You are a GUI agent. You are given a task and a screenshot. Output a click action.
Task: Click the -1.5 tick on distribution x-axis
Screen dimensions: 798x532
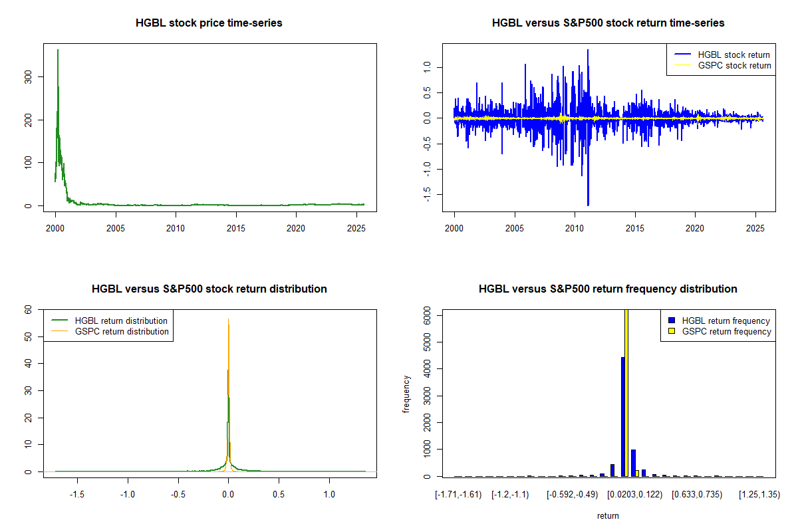77,495
